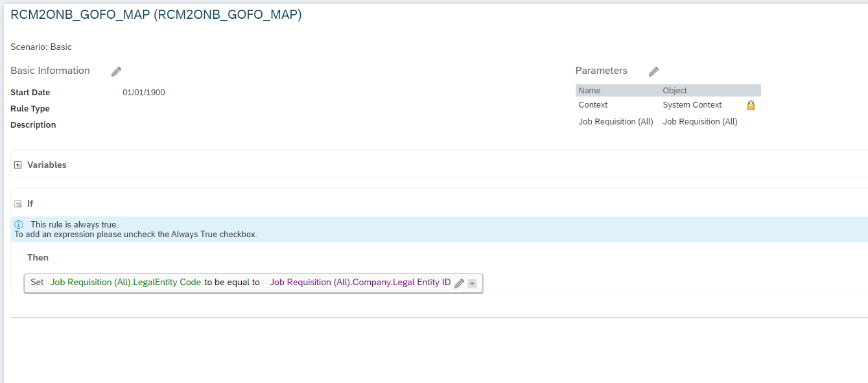Click the info icon in rule message
The width and height of the screenshot is (868, 383).
pyautogui.click(x=19, y=224)
